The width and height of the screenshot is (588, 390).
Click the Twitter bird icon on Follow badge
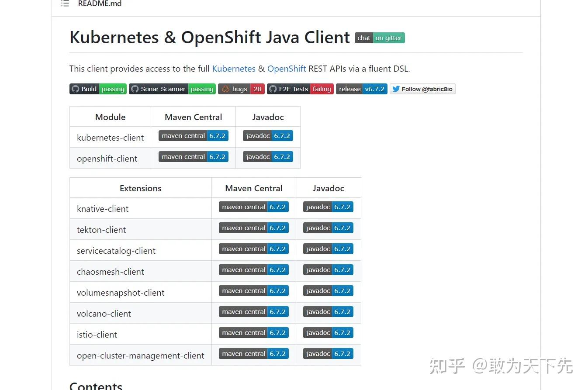pos(395,89)
